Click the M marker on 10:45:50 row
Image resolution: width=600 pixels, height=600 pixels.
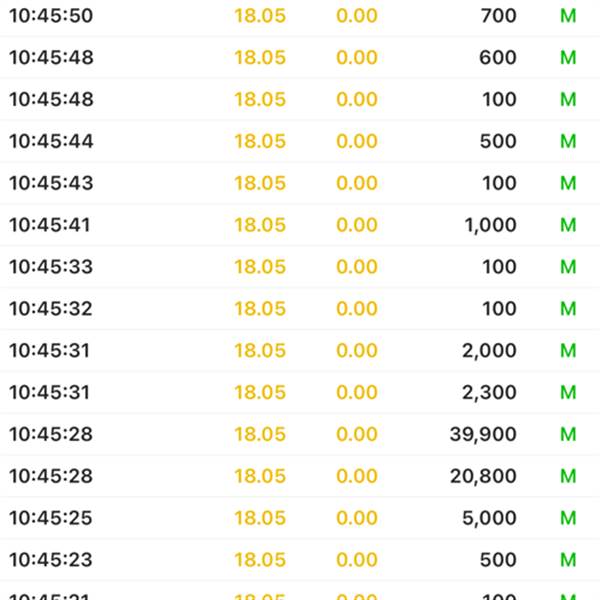coord(568,16)
